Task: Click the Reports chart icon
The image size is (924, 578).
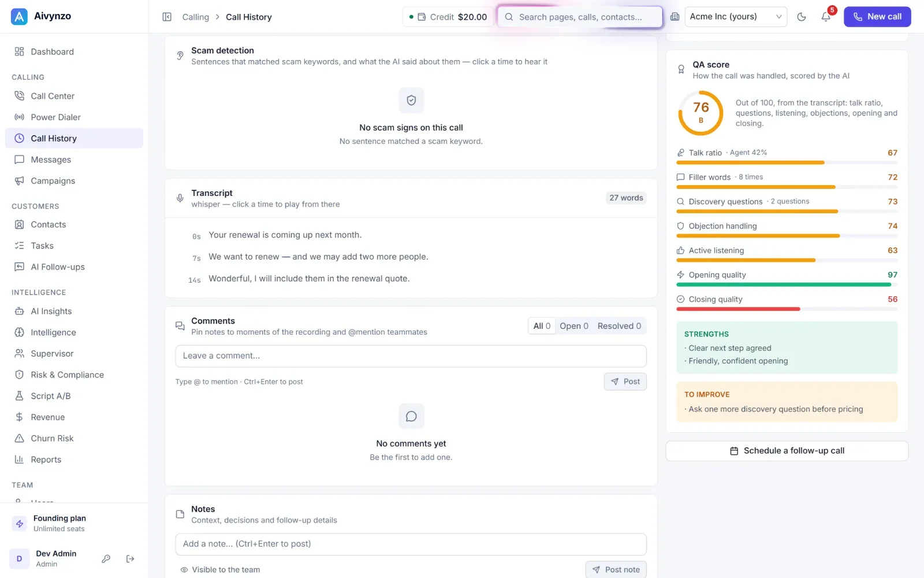Action: pyautogui.click(x=19, y=460)
